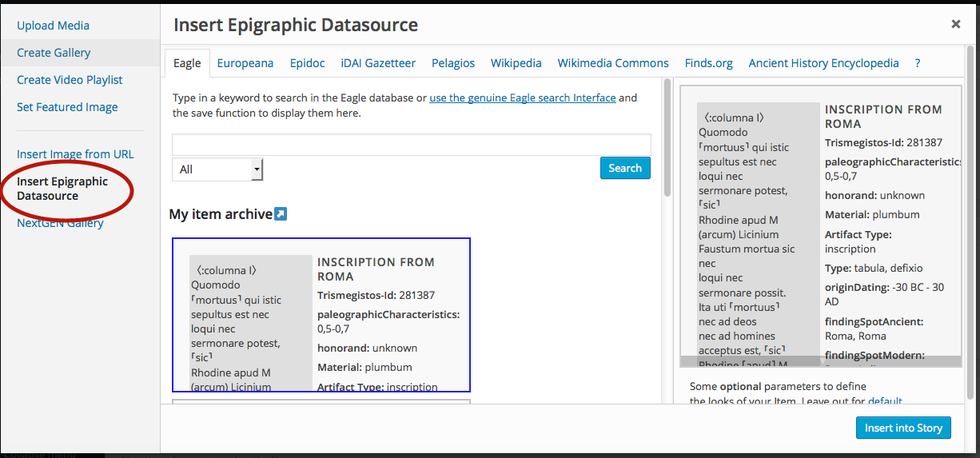Open the category dropdown showing All

click(217, 169)
